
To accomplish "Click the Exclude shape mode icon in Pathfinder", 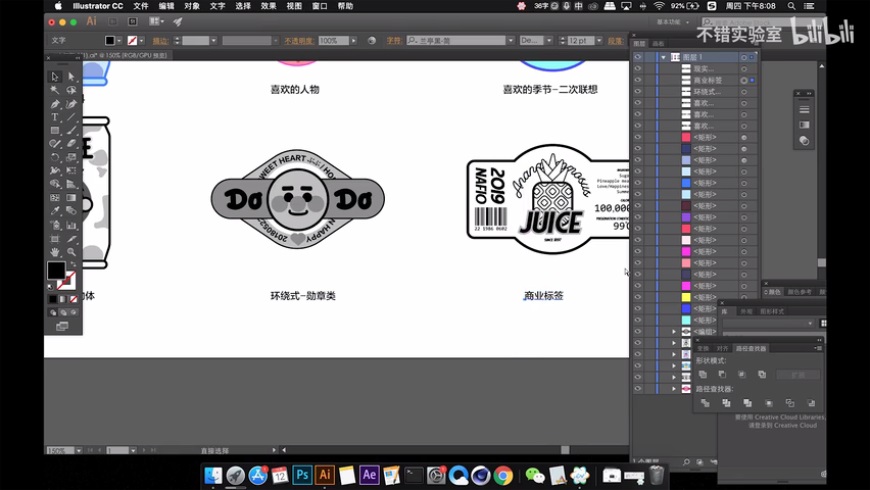I will pyautogui.click(x=762, y=375).
